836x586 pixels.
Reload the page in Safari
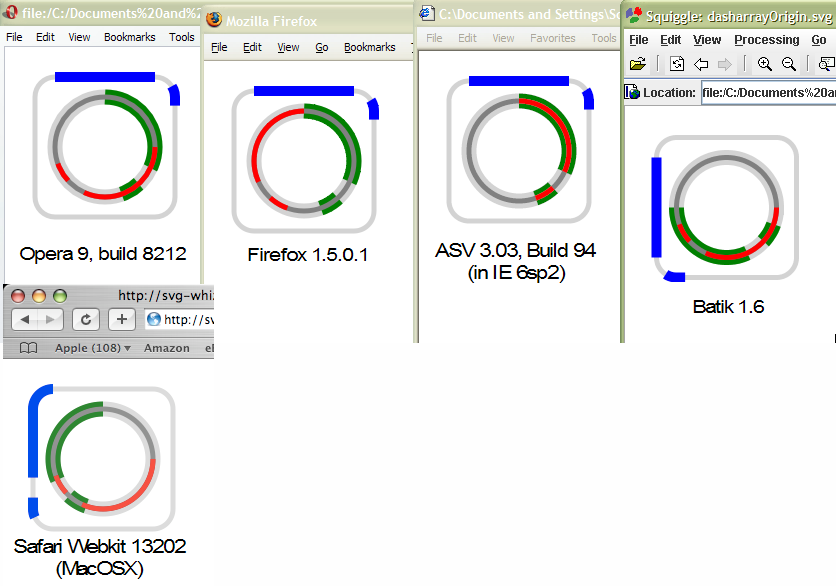86,319
